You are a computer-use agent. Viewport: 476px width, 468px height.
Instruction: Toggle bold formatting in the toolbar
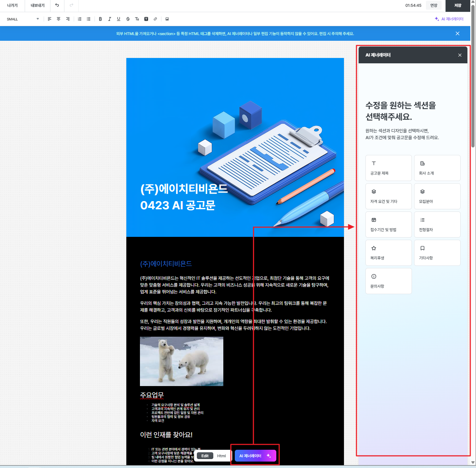click(x=100, y=19)
